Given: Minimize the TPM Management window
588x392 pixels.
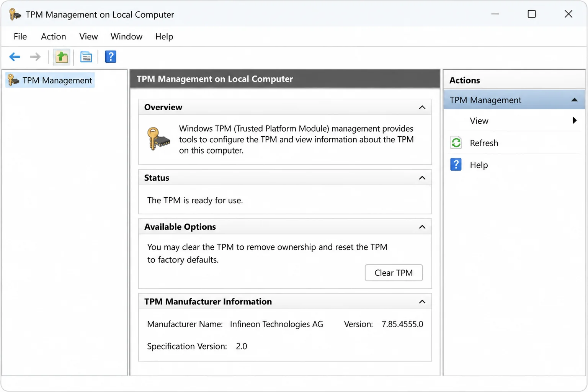Looking at the screenshot, I should coord(495,14).
